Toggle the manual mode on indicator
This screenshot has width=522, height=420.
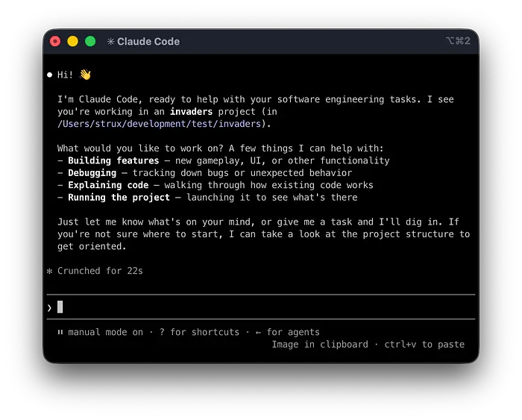(x=106, y=332)
